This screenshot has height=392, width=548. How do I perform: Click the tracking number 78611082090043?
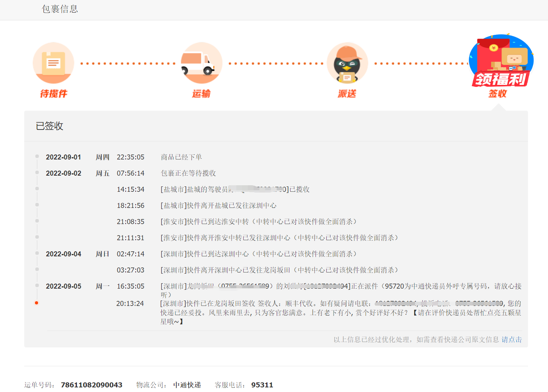coord(91,385)
